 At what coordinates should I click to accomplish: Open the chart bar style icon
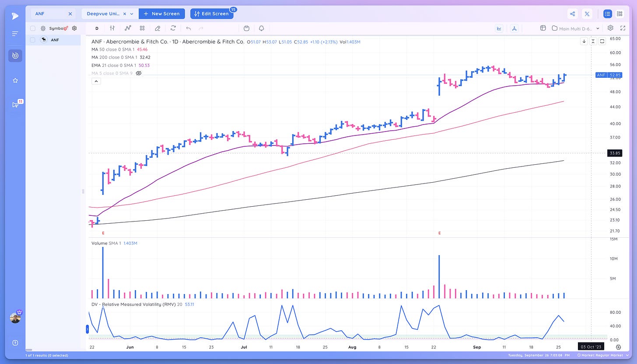click(112, 28)
